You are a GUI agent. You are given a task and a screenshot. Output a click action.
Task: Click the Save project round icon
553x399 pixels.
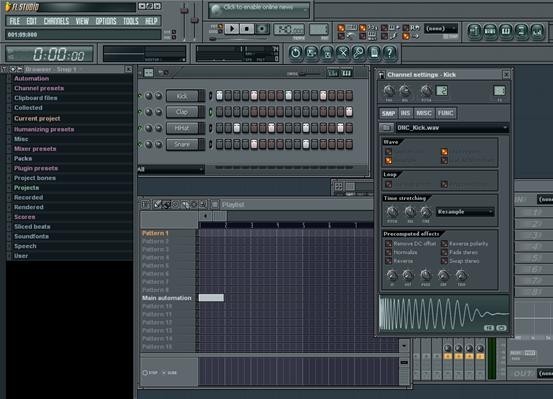click(x=311, y=53)
